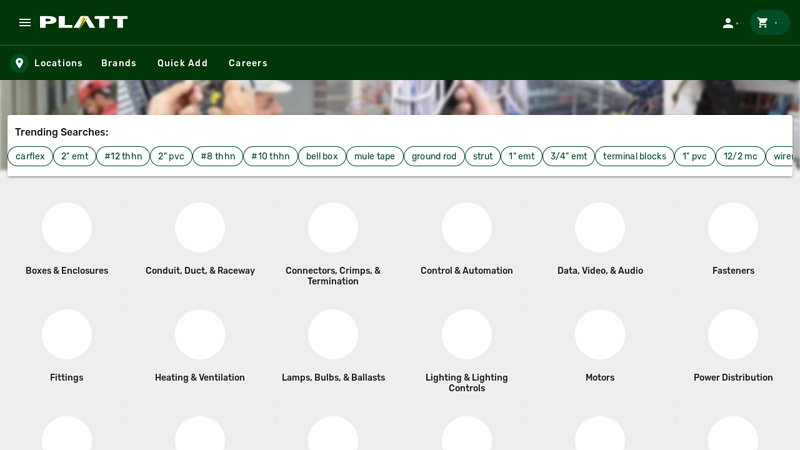Screen dimensions: 800x450
Task: Open the hamburger navigation menu
Action: coord(25,22)
